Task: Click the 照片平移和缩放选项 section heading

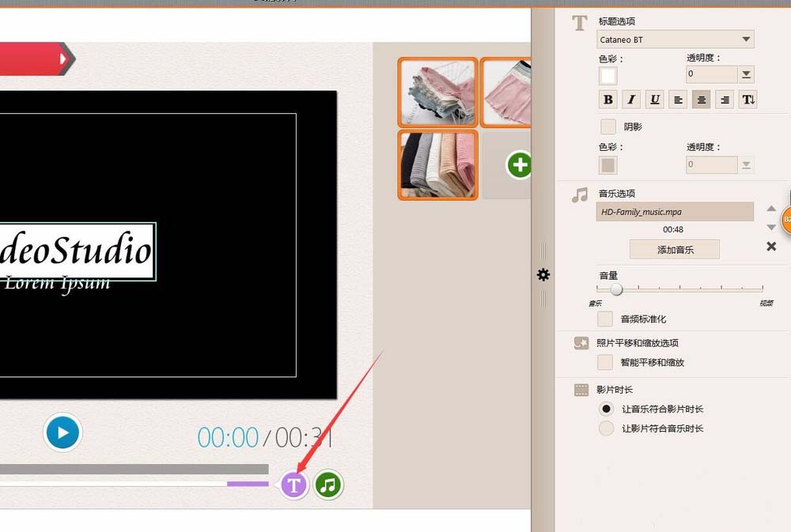Action: [637, 343]
